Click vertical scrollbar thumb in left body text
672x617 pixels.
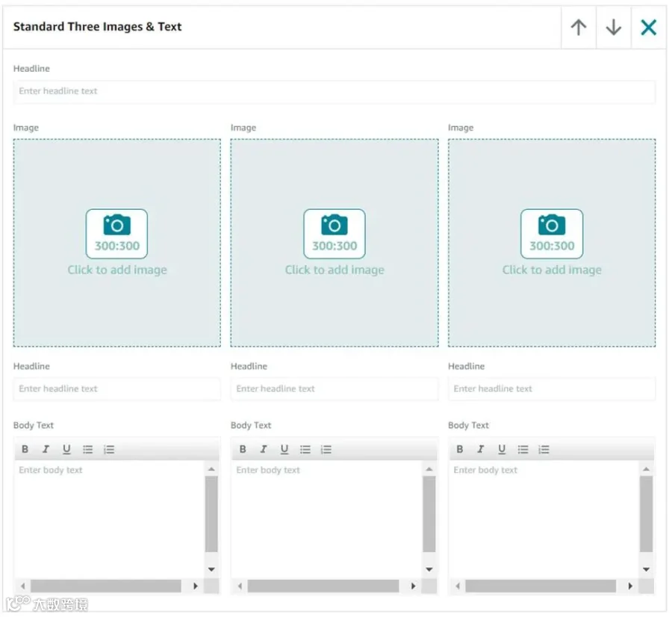[x=211, y=515]
